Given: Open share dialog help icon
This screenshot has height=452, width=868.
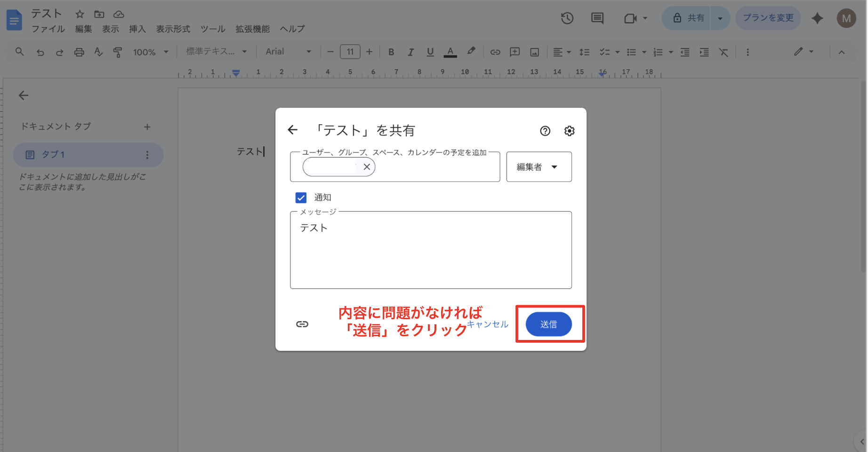Looking at the screenshot, I should click(545, 131).
